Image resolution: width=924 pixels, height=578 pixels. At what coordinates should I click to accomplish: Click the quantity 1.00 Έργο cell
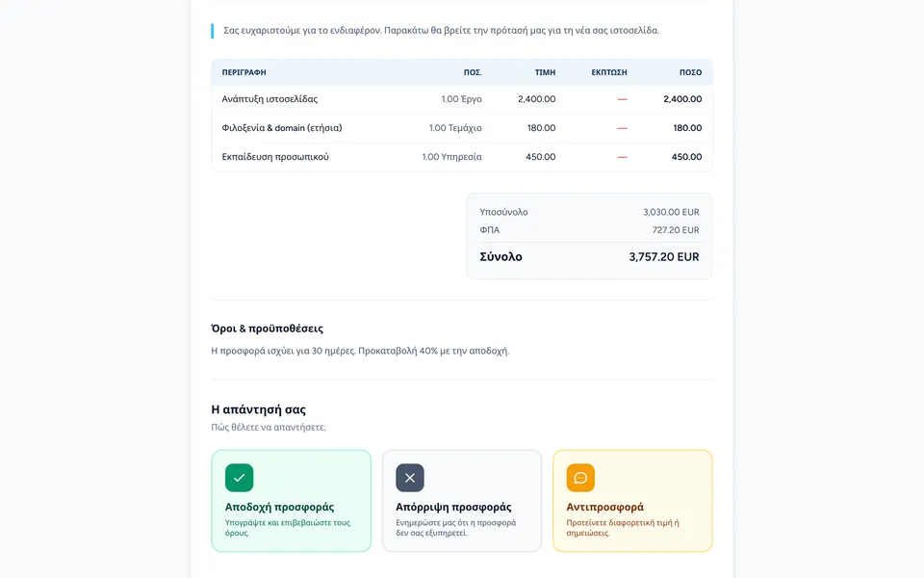[x=462, y=99]
